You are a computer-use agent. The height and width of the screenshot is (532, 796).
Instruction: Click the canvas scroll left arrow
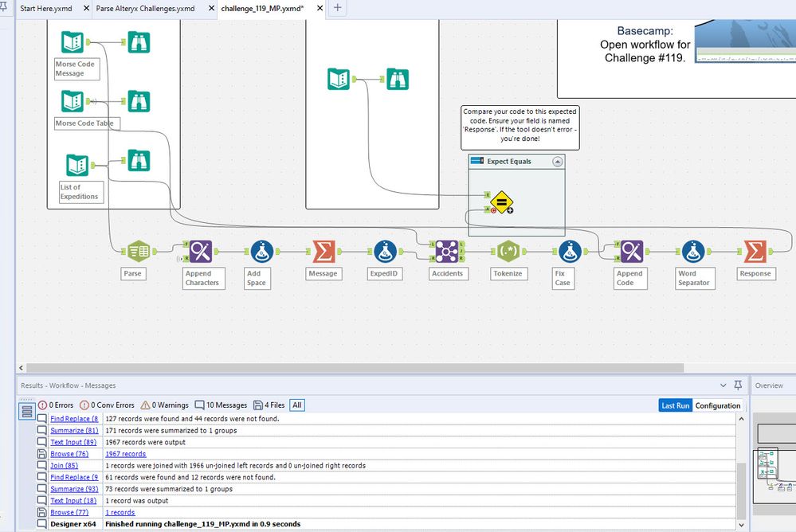pyautogui.click(x=21, y=367)
